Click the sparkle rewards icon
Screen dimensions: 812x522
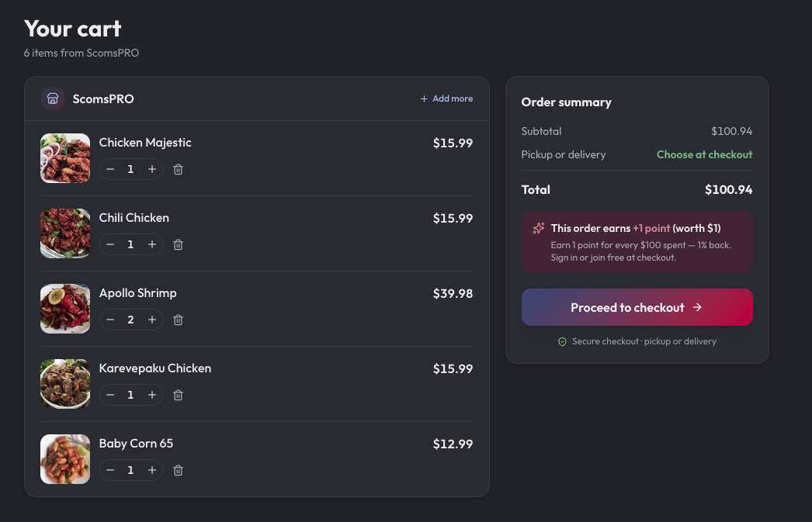click(x=539, y=228)
